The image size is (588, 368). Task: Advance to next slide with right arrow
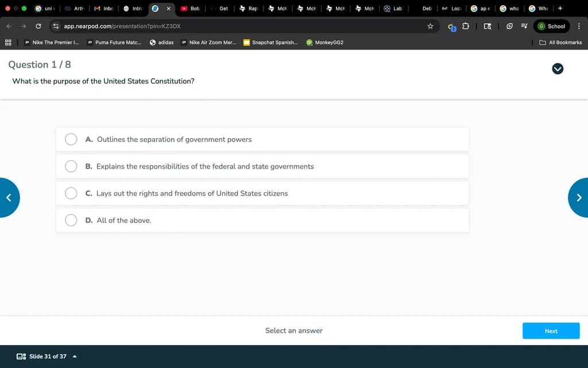click(579, 198)
